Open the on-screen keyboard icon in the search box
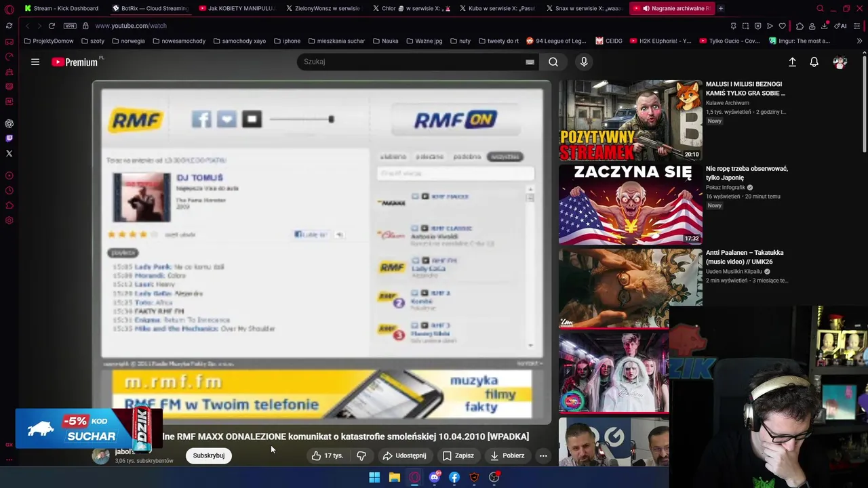This screenshot has width=868, height=488. coord(530,62)
